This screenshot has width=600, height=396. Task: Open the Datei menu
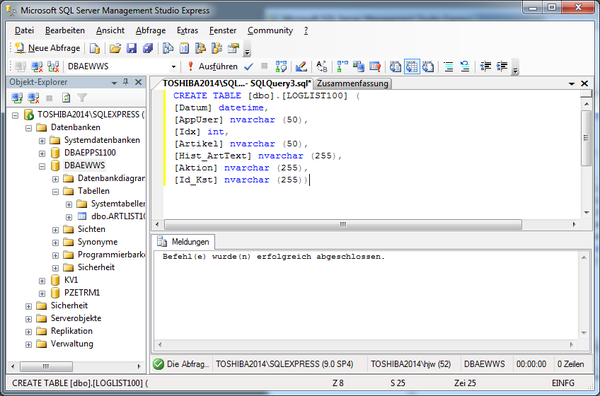tap(24, 31)
